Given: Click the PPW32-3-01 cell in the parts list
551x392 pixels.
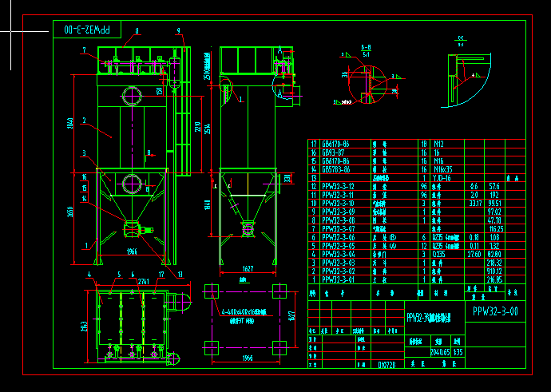Looking at the screenshot, I should tap(338, 280).
